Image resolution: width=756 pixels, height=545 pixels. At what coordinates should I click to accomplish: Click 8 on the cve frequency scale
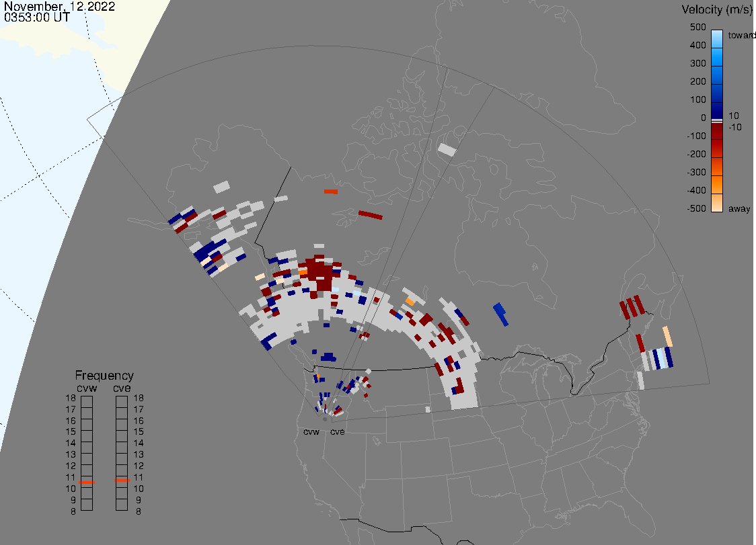tap(139, 511)
